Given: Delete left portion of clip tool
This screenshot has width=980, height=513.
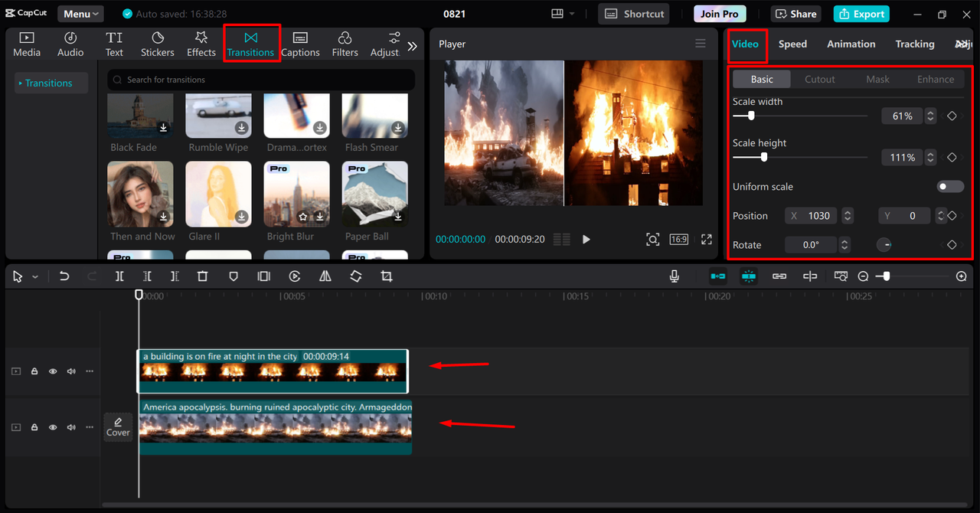Looking at the screenshot, I should click(x=147, y=276).
